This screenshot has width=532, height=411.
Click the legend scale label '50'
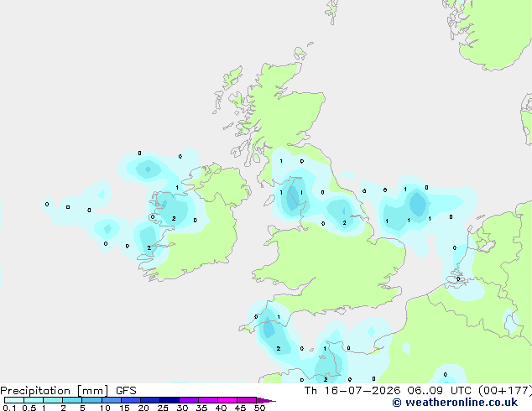coord(259,408)
